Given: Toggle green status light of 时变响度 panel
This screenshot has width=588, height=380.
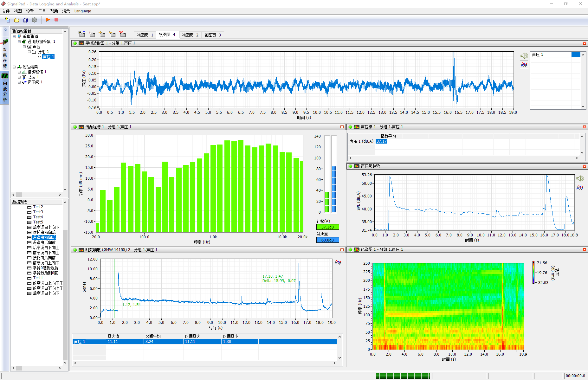Looking at the screenshot, I should (x=75, y=250).
